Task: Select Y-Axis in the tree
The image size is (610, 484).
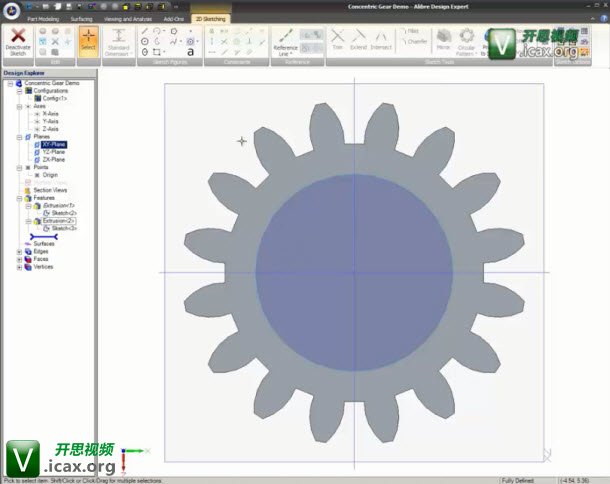Action: point(51,121)
